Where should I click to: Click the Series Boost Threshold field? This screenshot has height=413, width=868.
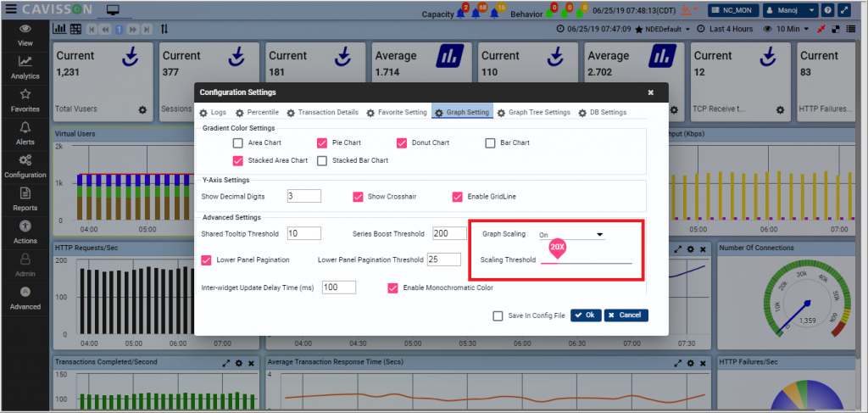pyautogui.click(x=449, y=233)
